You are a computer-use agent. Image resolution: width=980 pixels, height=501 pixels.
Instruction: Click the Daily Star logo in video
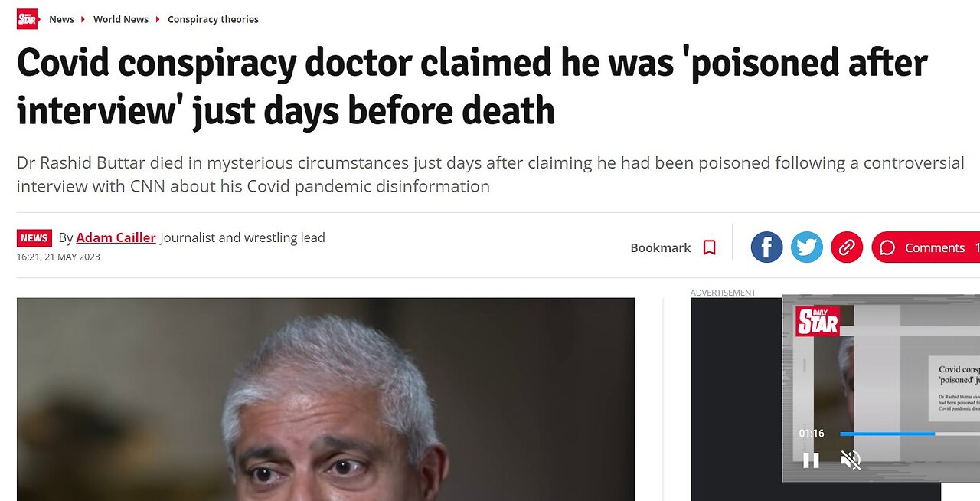click(818, 321)
